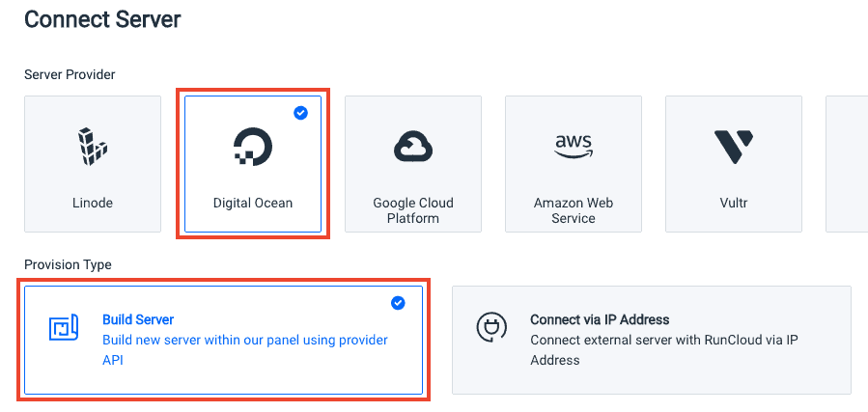Click the Build Server blueprint icon
Viewport: 868px width, 412px height.
click(x=63, y=329)
